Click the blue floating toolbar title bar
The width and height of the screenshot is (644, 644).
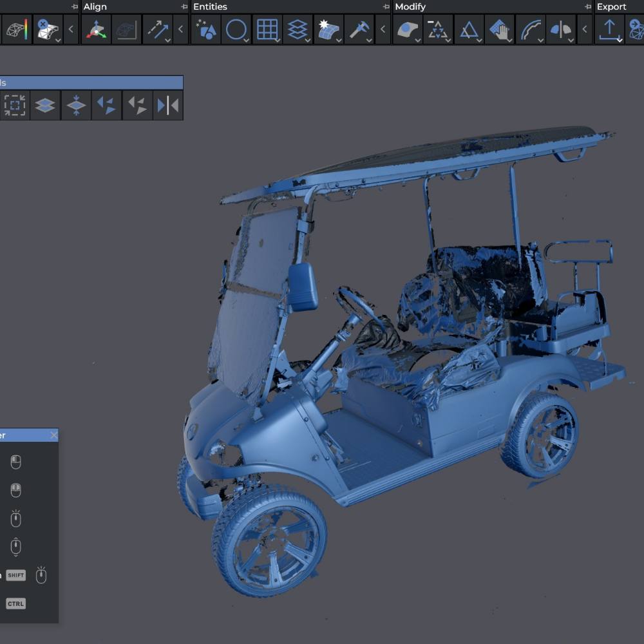click(x=91, y=82)
